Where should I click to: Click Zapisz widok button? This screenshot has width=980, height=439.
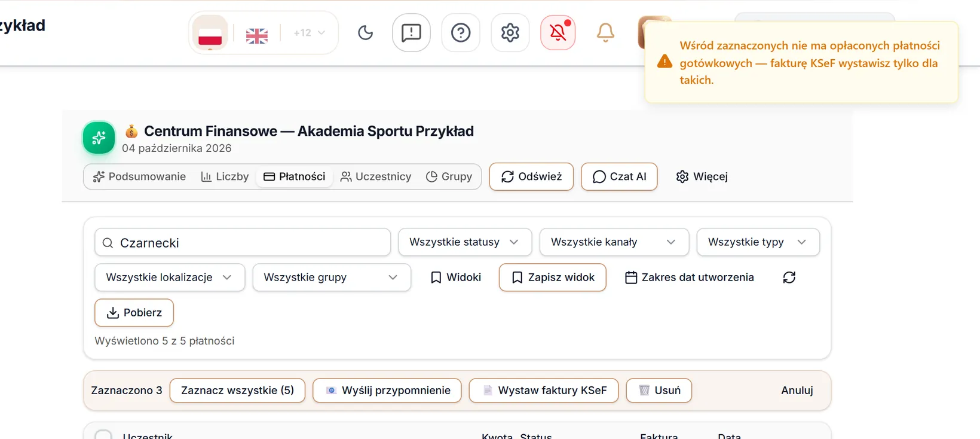(553, 278)
